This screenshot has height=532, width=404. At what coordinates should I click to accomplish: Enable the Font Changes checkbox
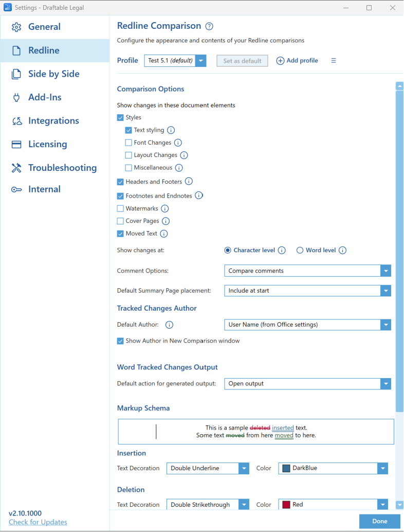click(x=128, y=143)
